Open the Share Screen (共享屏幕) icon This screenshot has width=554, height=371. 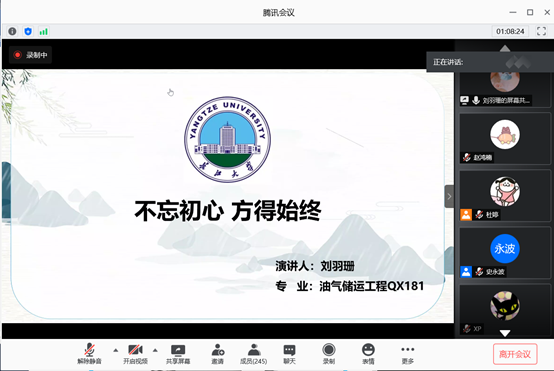[178, 354]
